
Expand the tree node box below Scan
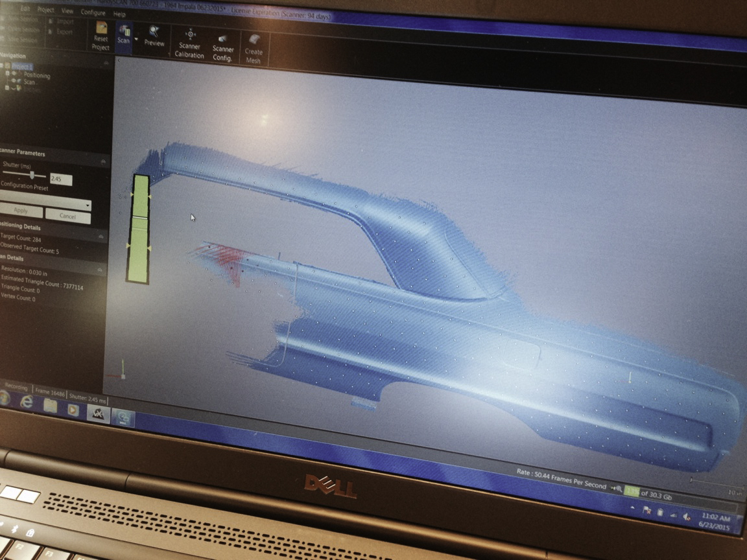(6, 87)
